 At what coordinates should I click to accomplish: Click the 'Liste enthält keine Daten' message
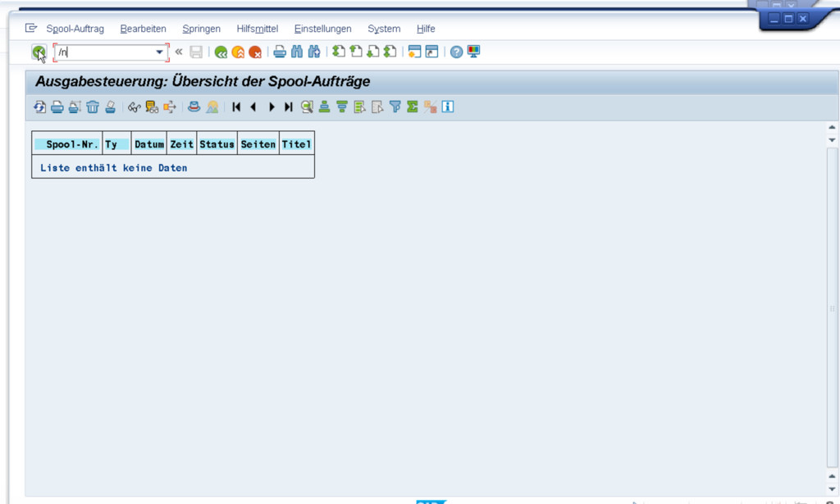point(113,168)
